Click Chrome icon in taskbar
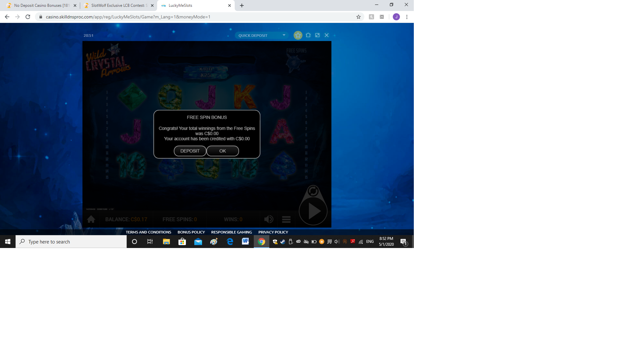Image resolution: width=644 pixels, height=362 pixels. pos(261,242)
